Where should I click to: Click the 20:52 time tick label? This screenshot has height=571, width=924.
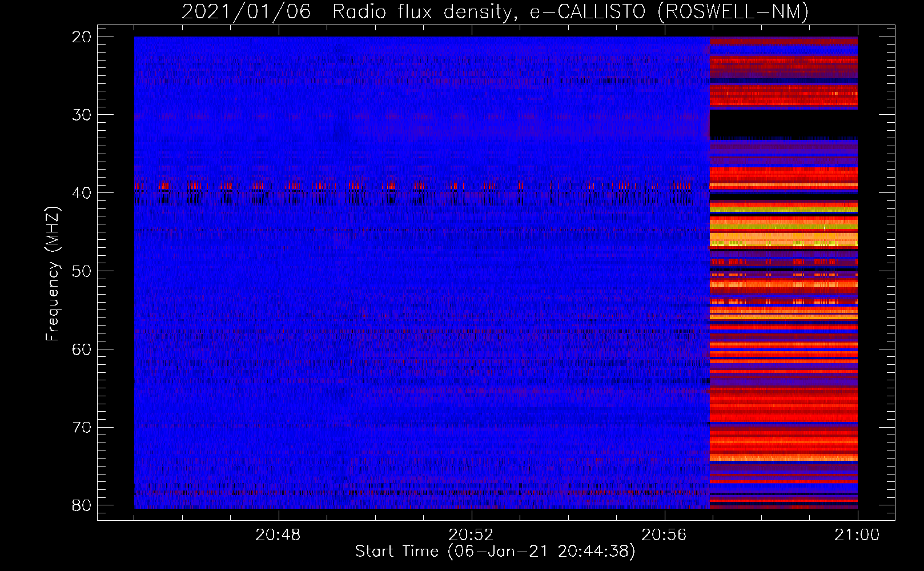[x=471, y=535]
